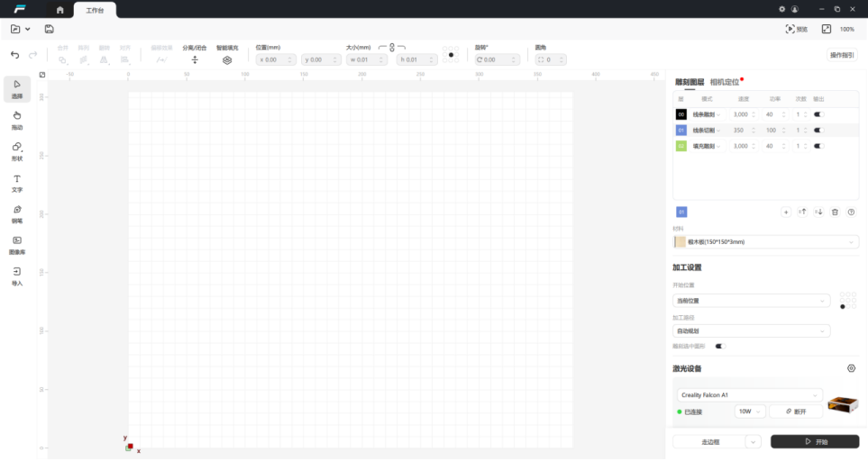Open the 10W laser power dropdown
Viewport: 868px width, 461px height.
click(750, 411)
